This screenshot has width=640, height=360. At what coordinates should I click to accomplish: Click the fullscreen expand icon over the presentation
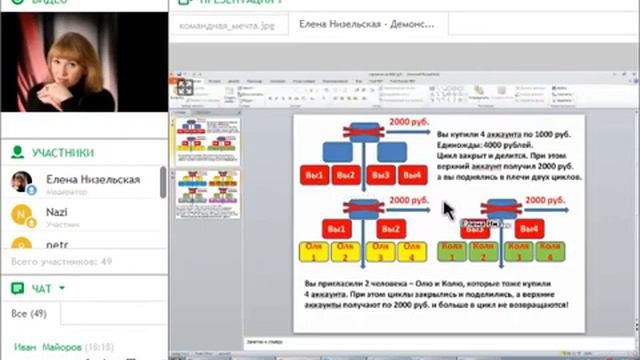(184, 87)
